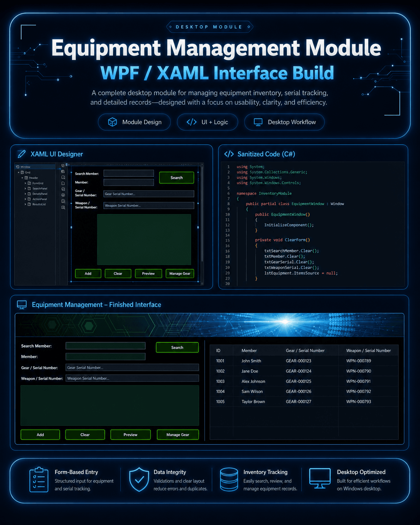Image resolution: width=420 pixels, height=525 pixels.
Task: Sort by the ID column header
Action: click(218, 350)
